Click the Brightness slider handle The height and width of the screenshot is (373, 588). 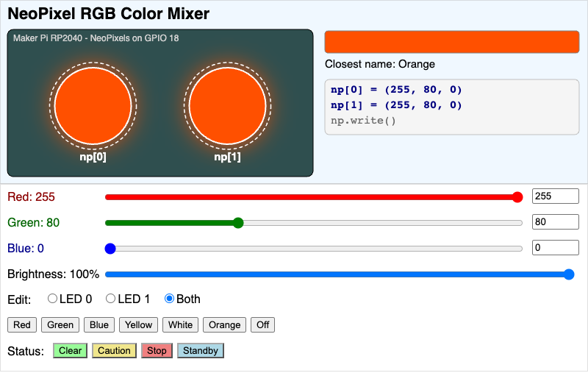(569, 274)
